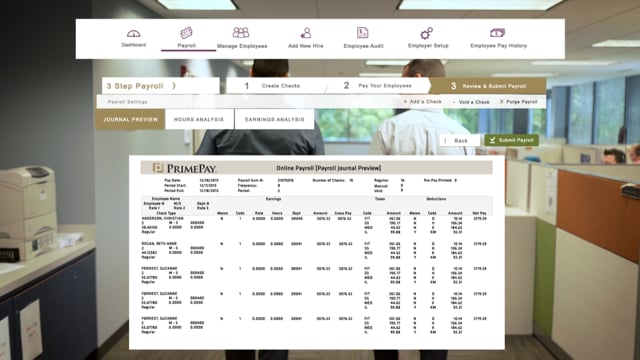
Task: Go to step 1 Create Checks
Action: pos(273,86)
